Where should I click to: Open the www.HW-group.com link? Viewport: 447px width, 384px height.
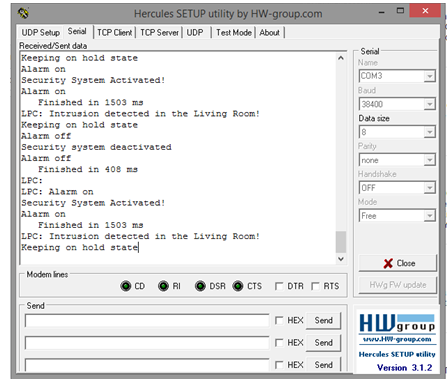(397, 339)
